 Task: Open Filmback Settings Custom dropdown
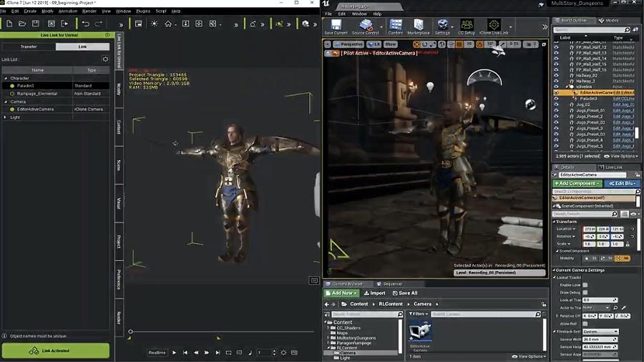pyautogui.click(x=600, y=331)
